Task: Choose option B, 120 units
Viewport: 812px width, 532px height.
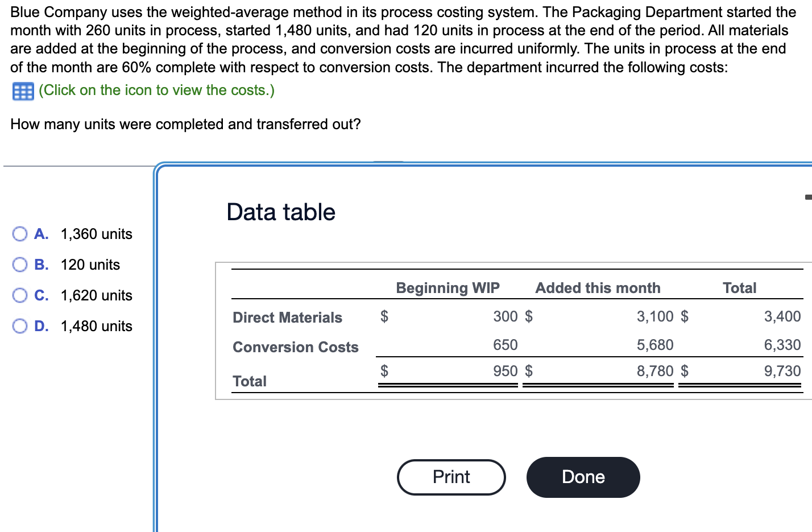Action: click(x=20, y=265)
